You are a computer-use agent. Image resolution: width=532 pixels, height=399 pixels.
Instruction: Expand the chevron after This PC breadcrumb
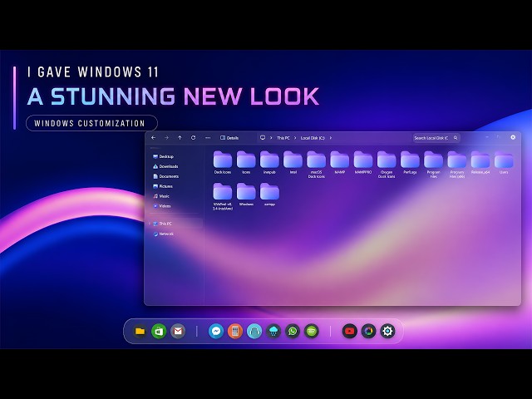[x=295, y=138]
